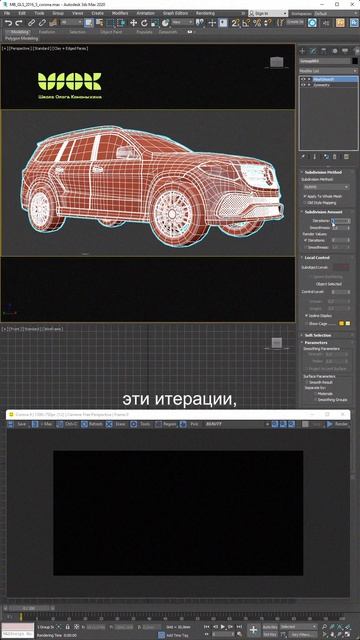Toggle the Percent Snap icon
This screenshot has height=640, width=360.
coord(257,23)
